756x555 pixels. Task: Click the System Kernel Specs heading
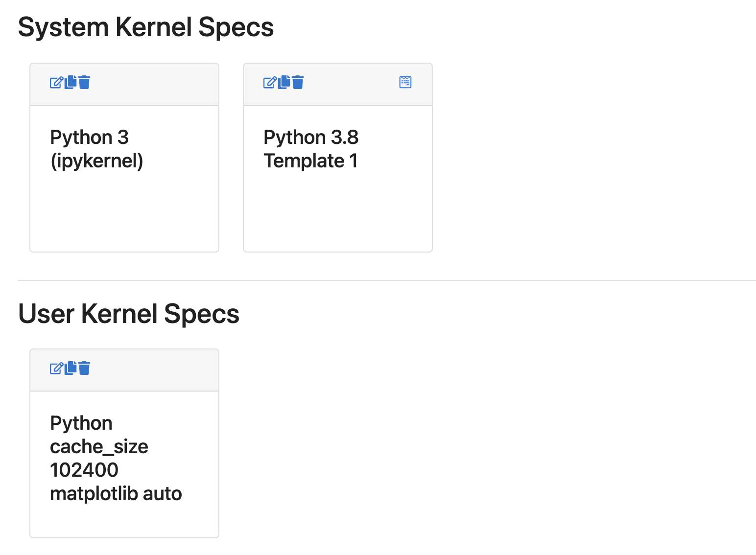145,27
